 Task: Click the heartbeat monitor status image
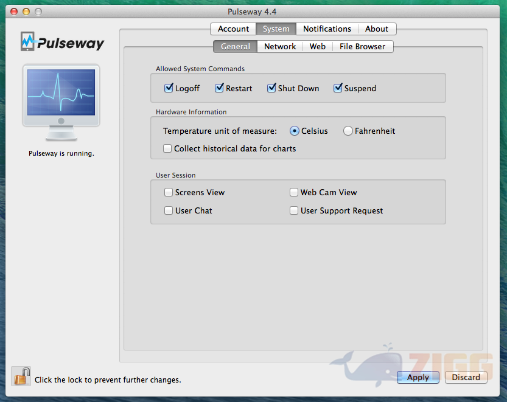(x=61, y=102)
